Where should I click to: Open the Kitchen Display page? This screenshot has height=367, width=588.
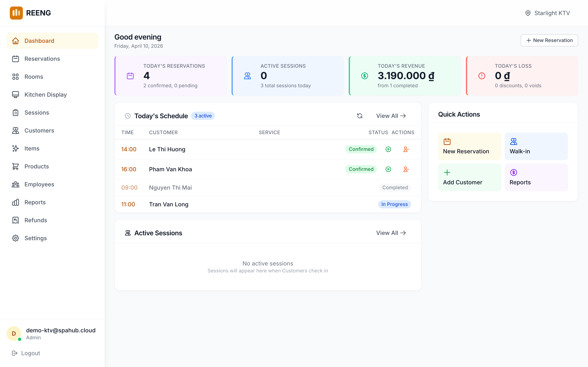pyautogui.click(x=46, y=95)
